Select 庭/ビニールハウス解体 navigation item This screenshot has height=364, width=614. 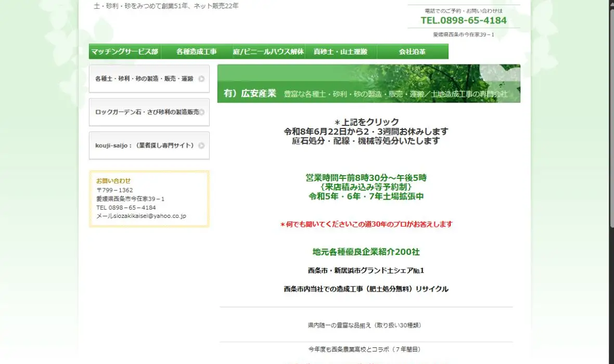(268, 51)
